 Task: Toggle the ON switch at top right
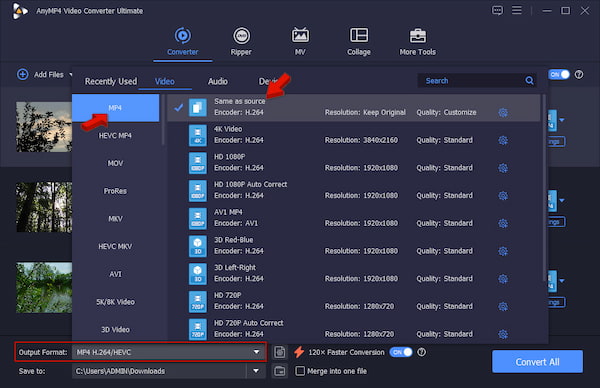[559, 74]
